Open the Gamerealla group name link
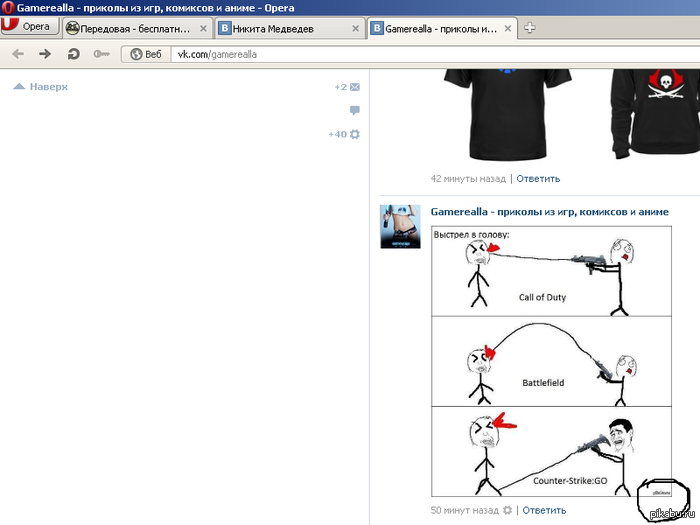Screen dimensions: 700x525 point(550,212)
